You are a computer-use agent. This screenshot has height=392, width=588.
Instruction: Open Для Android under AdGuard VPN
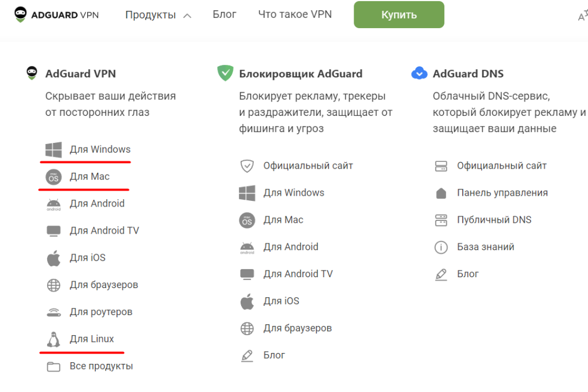click(x=97, y=204)
